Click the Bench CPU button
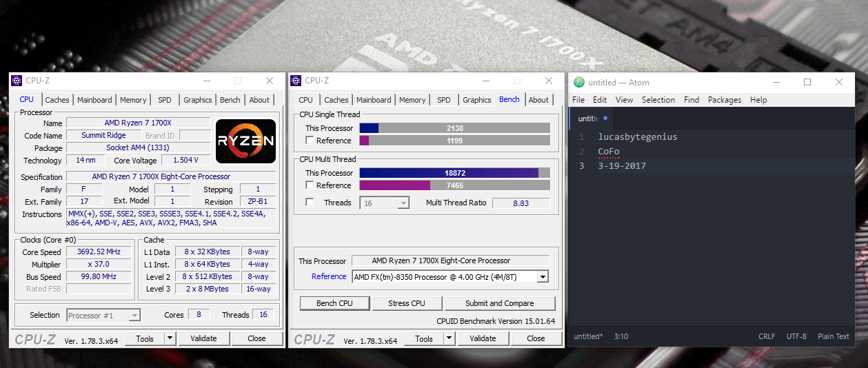Screen dimensions: 868x368 pyautogui.click(x=334, y=303)
